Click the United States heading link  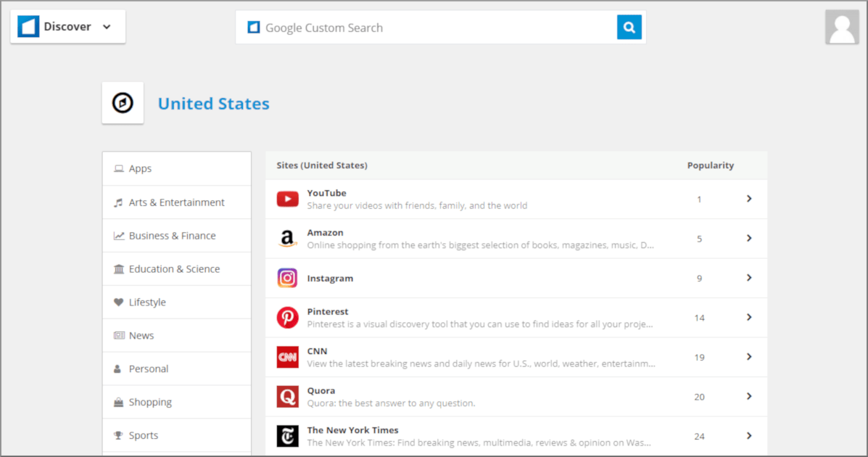pyautogui.click(x=214, y=104)
